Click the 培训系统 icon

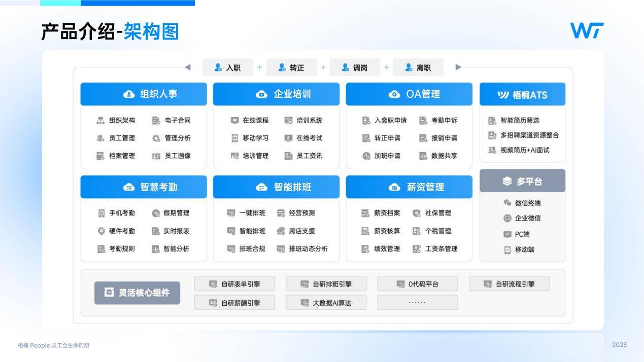(x=288, y=121)
